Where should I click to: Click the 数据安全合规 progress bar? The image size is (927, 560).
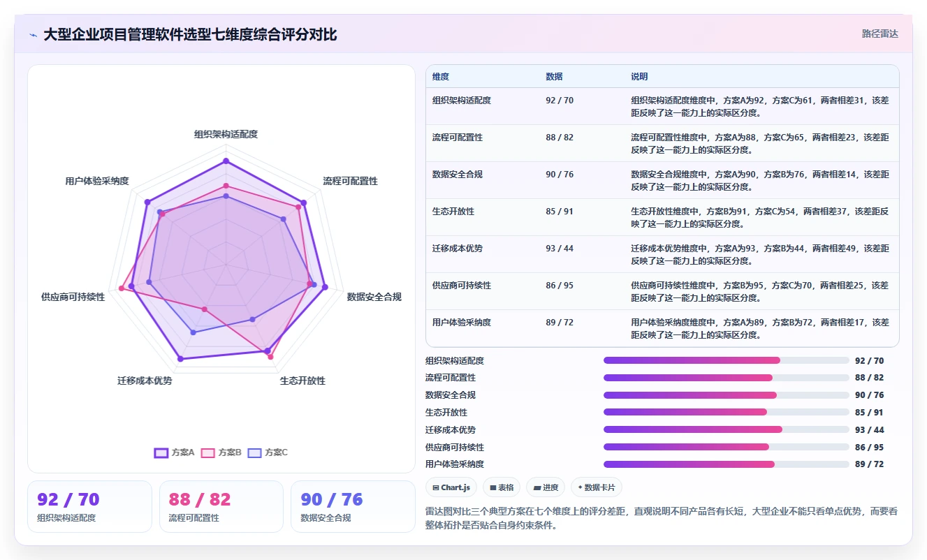727,395
